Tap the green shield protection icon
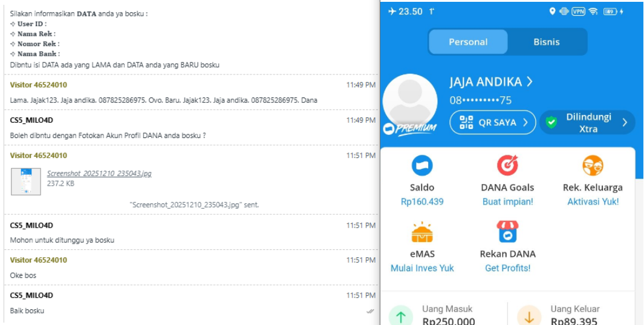644x325 pixels. point(552,122)
